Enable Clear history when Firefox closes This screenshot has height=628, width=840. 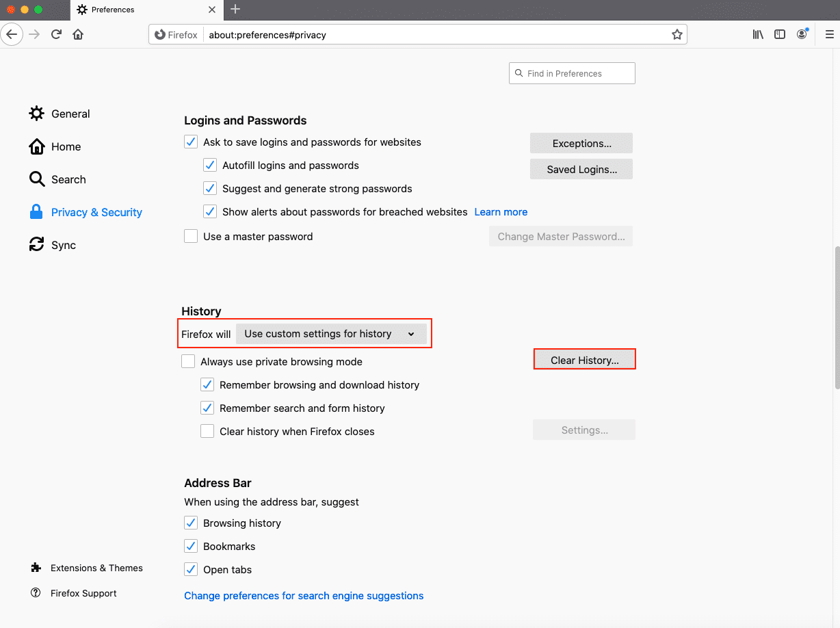coord(207,432)
